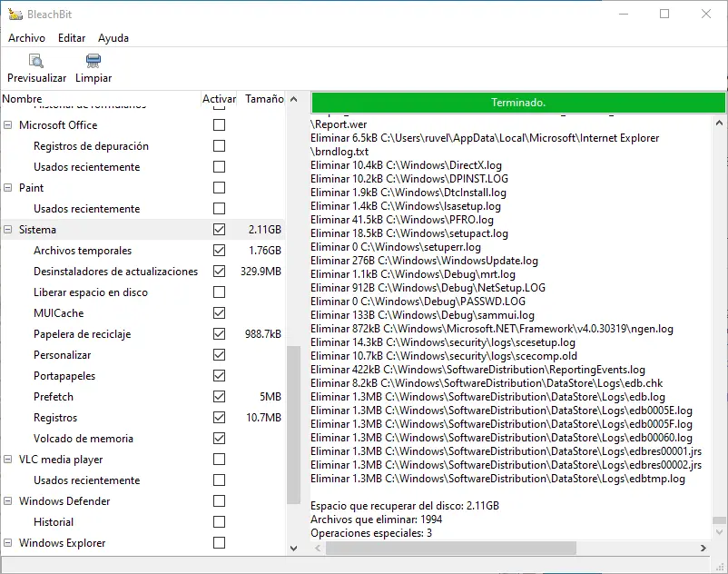
Task: Toggle the Windows Explorer checkbox
Action: [219, 543]
